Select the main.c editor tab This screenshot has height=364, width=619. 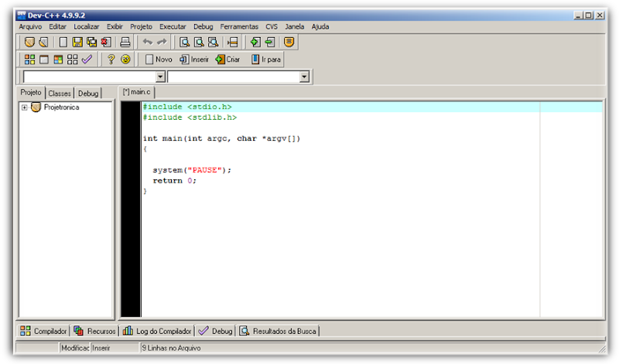click(x=137, y=92)
